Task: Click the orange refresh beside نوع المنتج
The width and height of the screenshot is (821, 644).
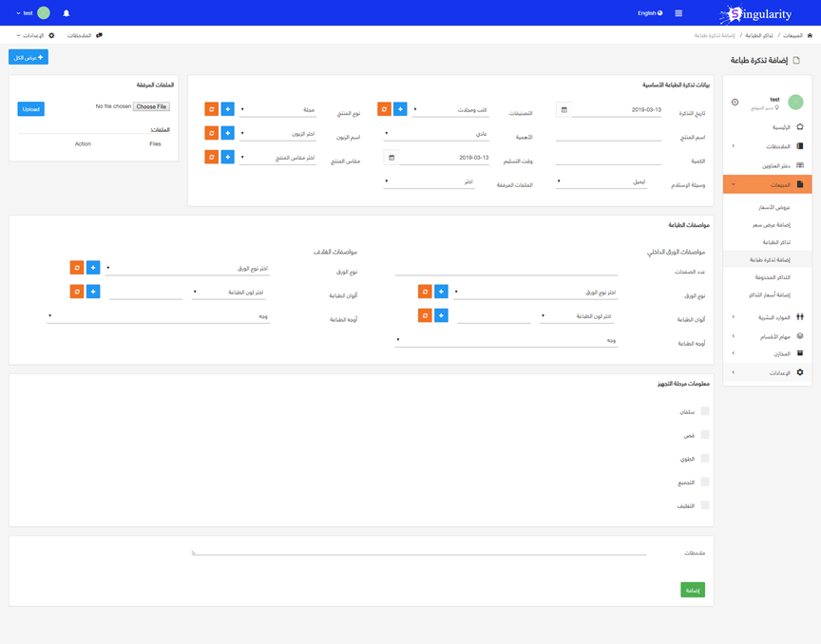Action: pyautogui.click(x=212, y=109)
